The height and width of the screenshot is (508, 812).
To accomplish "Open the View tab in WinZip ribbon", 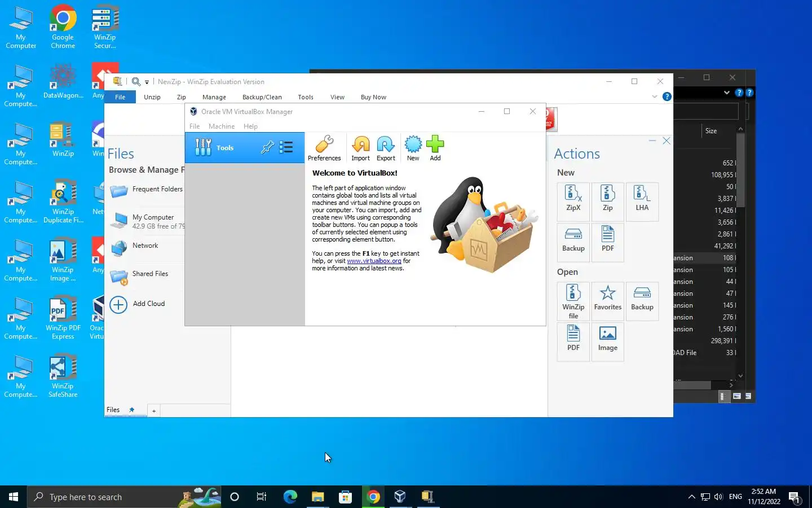I will 337,97.
